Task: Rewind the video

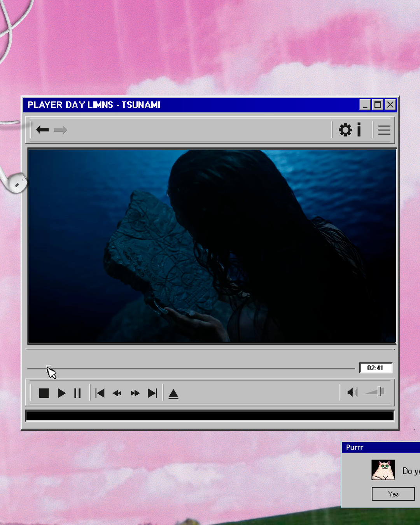Action: point(117,393)
